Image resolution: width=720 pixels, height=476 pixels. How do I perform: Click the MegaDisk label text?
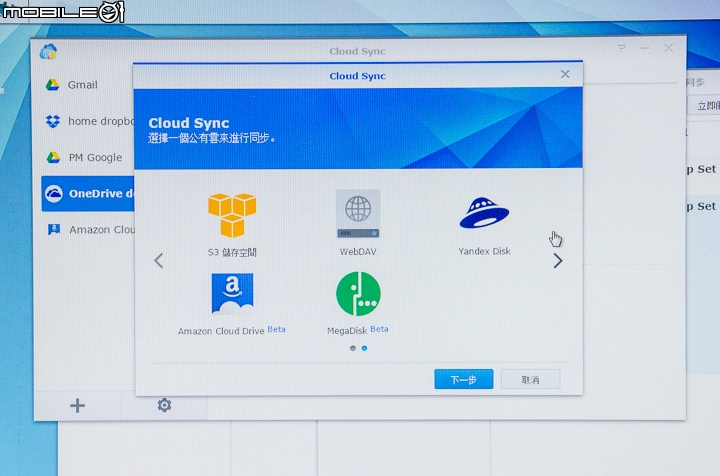tap(347, 330)
